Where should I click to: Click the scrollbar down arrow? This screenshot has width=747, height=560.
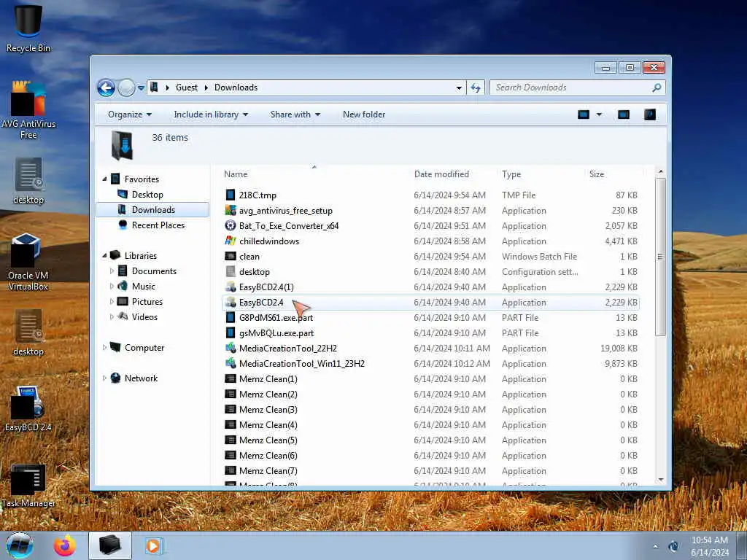point(660,480)
